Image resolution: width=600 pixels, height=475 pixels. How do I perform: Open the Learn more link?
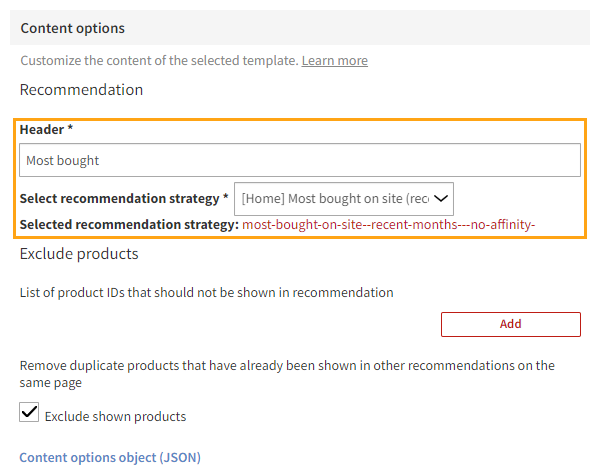pyautogui.click(x=334, y=61)
